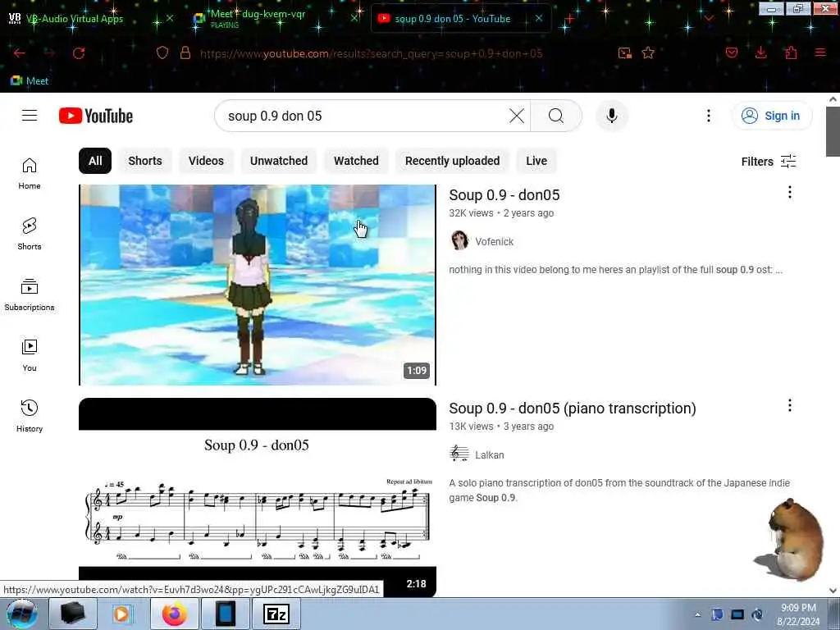Go back with the browser back arrow
Viewport: 840px width, 630px height.
pyautogui.click(x=20, y=53)
